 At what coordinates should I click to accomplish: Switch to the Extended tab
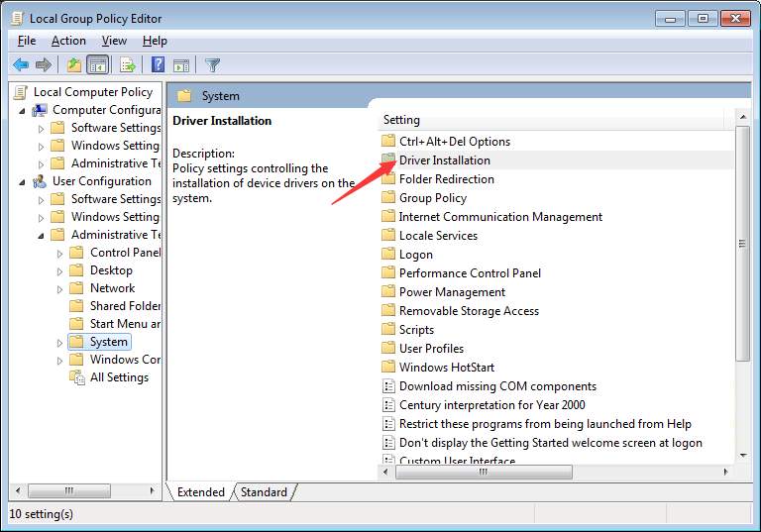(201, 492)
